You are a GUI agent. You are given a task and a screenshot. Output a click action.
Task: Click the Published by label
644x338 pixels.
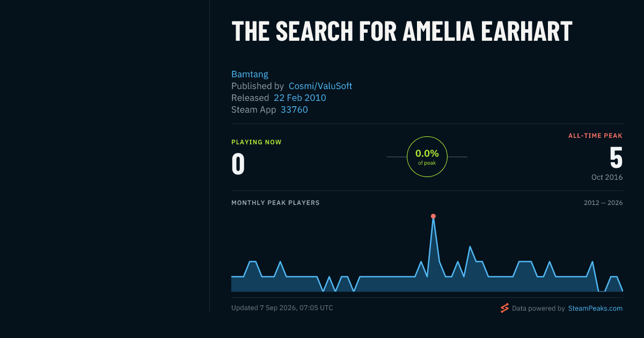click(258, 86)
